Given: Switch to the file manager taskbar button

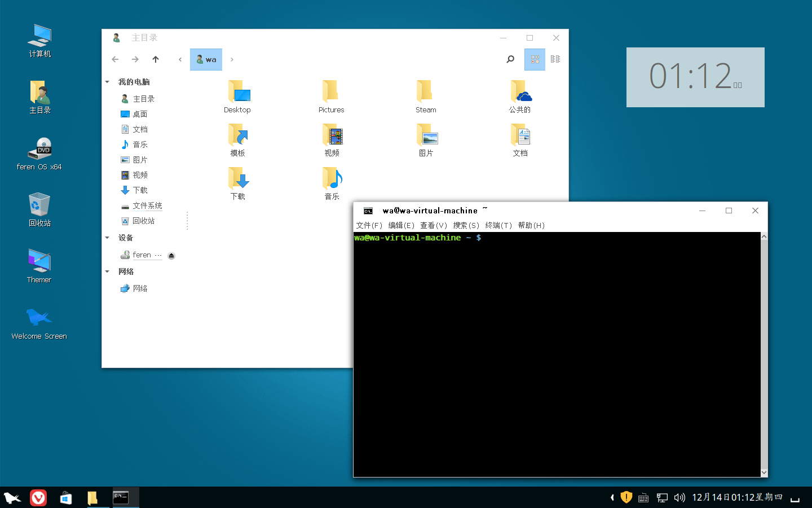Looking at the screenshot, I should tap(92, 498).
